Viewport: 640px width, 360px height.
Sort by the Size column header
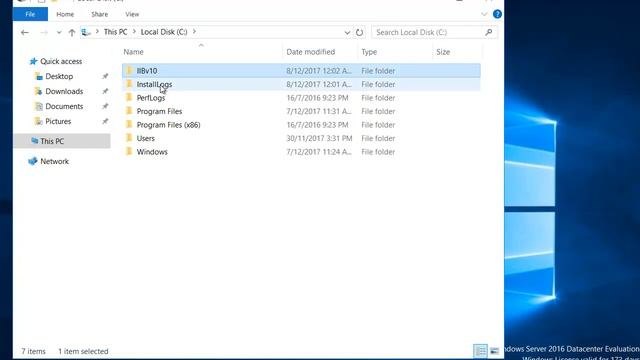pyautogui.click(x=443, y=52)
